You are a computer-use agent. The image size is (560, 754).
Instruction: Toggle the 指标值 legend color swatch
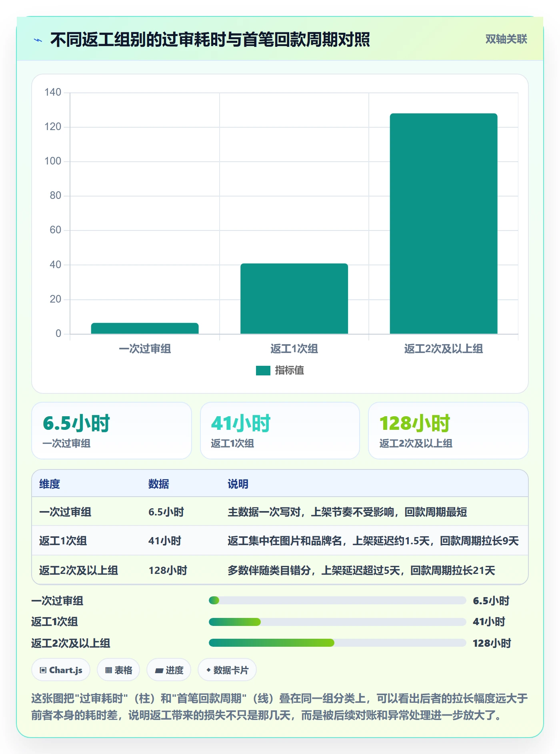263,371
